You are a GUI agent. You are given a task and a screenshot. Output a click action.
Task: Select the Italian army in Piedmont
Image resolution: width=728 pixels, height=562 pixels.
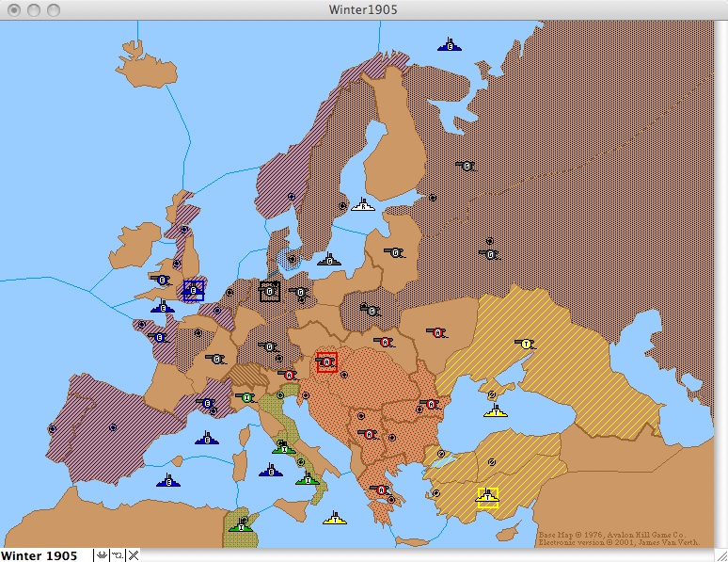(246, 398)
